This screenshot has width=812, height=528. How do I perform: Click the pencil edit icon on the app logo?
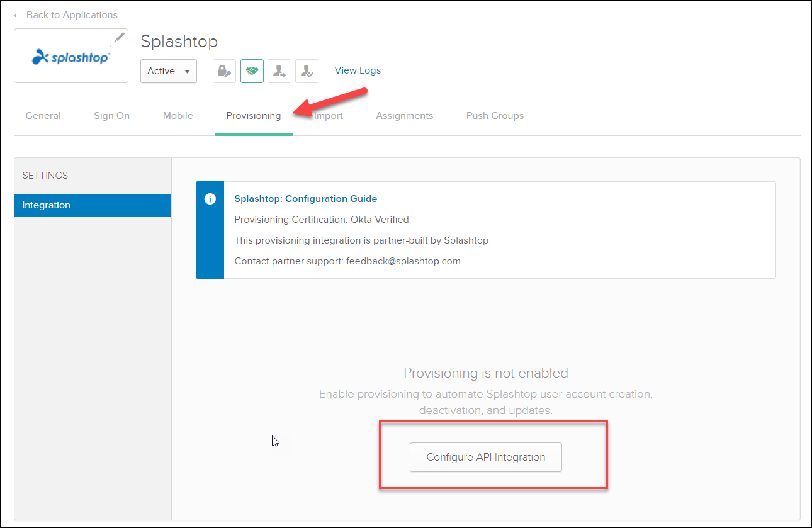pos(118,38)
